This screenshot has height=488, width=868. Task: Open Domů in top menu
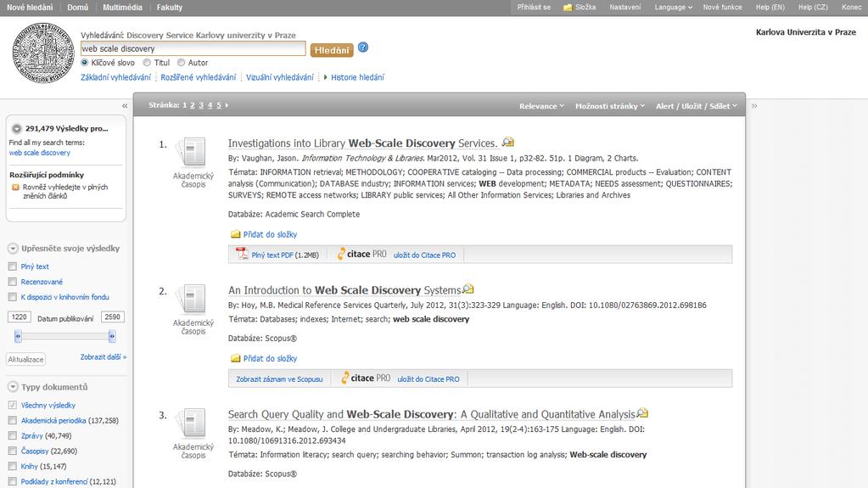pyautogui.click(x=77, y=7)
